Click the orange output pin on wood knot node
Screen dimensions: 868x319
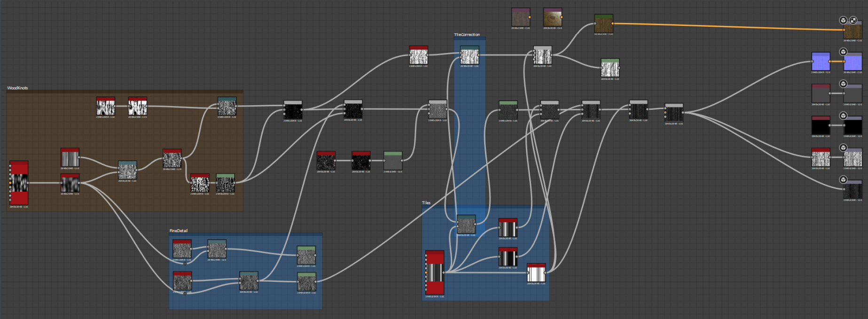coord(562,17)
